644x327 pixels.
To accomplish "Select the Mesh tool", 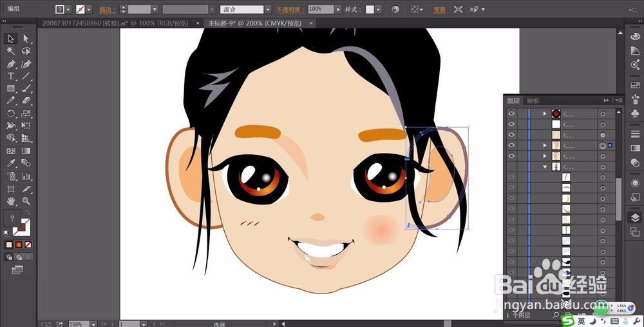I will 11,151.
